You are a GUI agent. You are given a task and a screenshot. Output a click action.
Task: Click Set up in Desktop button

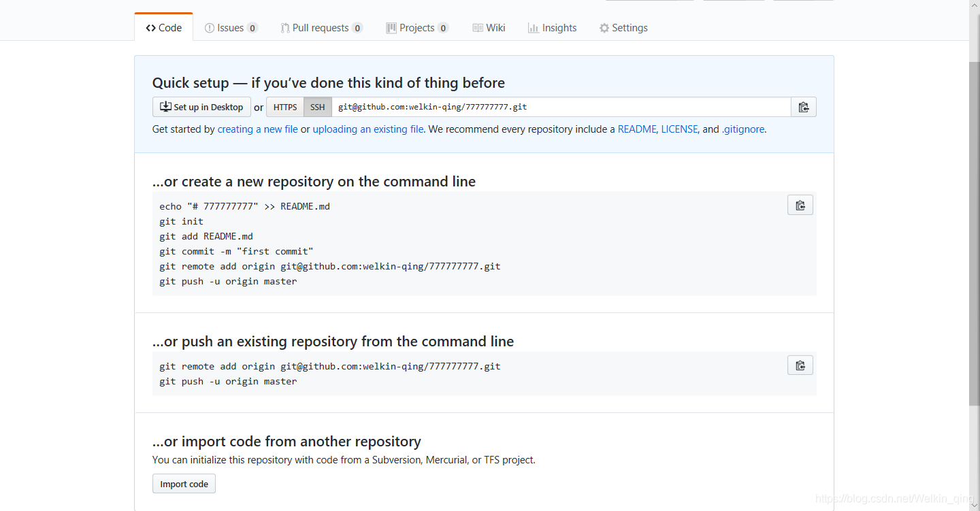click(201, 107)
